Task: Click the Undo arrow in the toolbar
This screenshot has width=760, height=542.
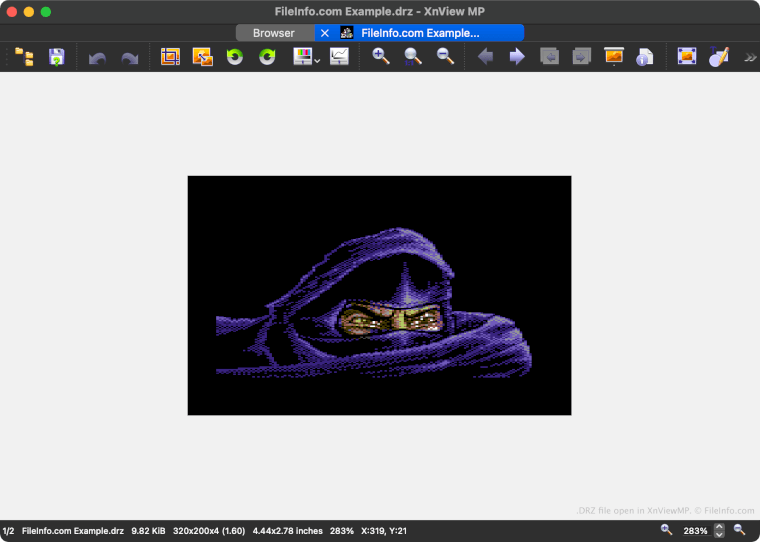Action: [x=97, y=57]
